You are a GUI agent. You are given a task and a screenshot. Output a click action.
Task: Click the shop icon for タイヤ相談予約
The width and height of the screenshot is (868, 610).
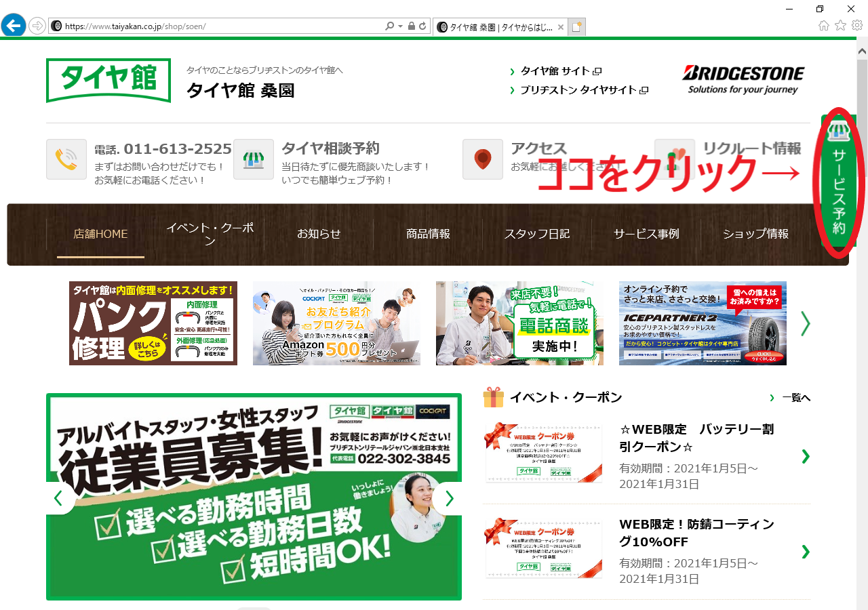coord(254,159)
